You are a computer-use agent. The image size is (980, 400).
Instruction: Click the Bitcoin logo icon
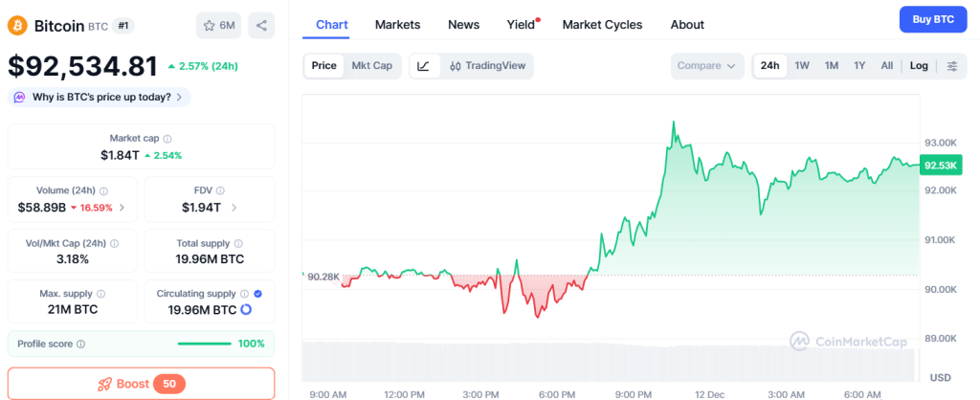click(16, 25)
